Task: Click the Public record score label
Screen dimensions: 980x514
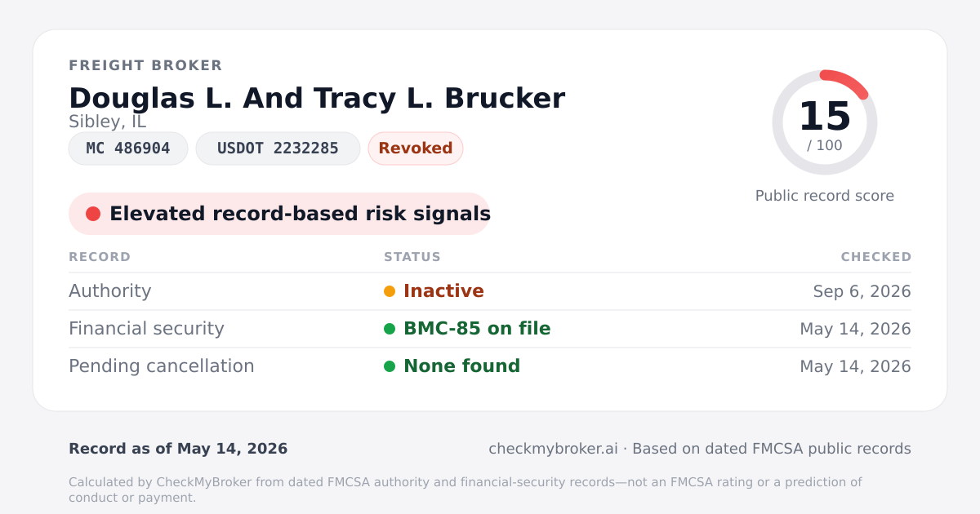Action: click(x=825, y=196)
